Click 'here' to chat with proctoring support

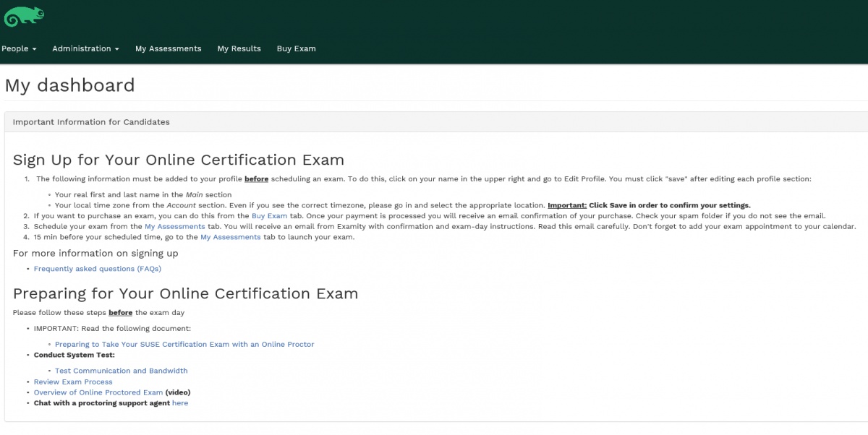point(180,403)
